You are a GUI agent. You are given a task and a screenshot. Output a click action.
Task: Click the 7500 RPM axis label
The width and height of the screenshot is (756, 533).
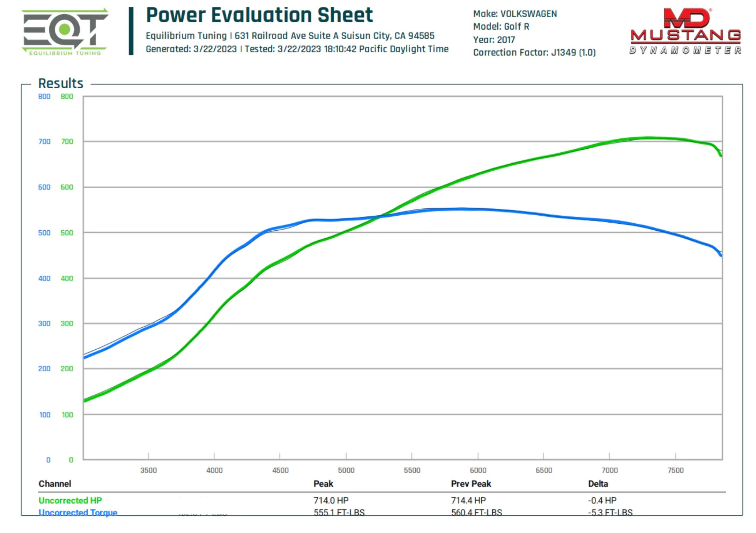[x=675, y=470]
